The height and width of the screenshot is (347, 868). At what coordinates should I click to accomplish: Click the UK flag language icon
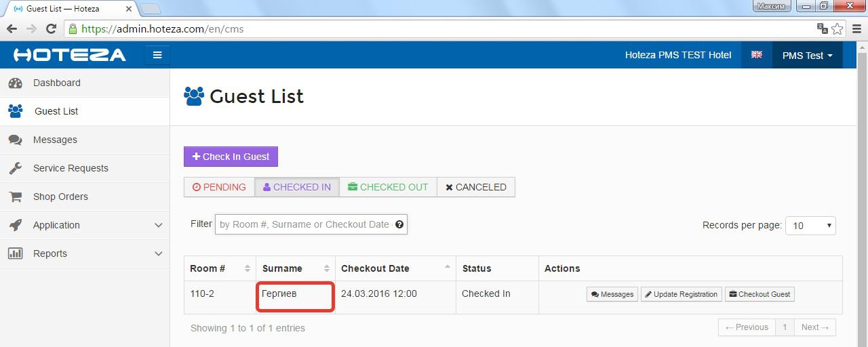coord(757,55)
